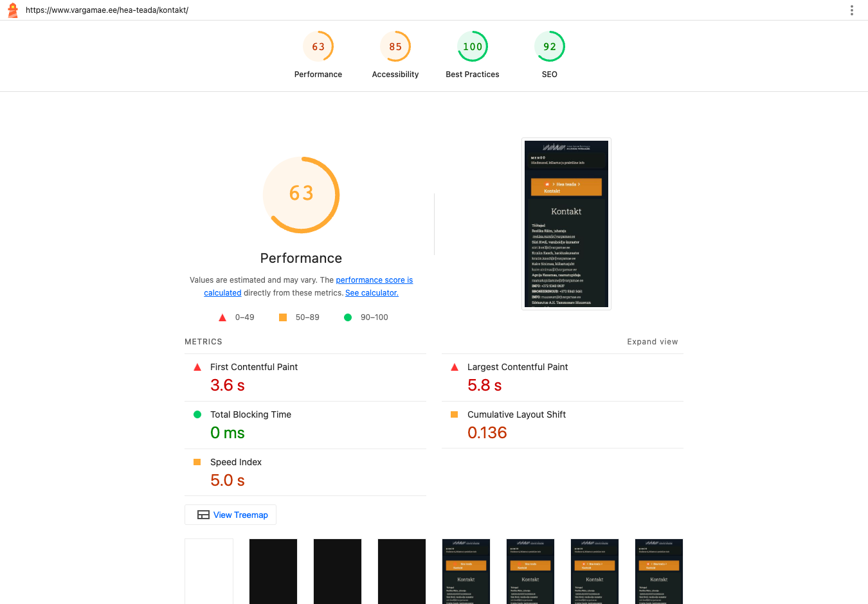Open the See calculator link

[x=372, y=293]
